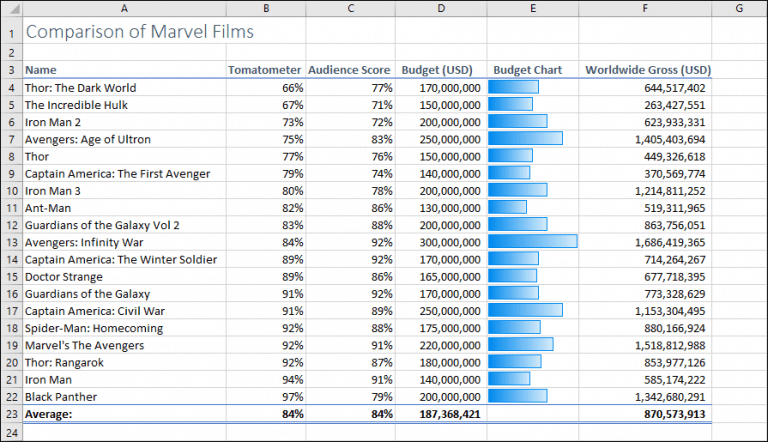Select the average budget cell 187,368,421
Image resolution: width=768 pixels, height=442 pixels.
(441, 414)
